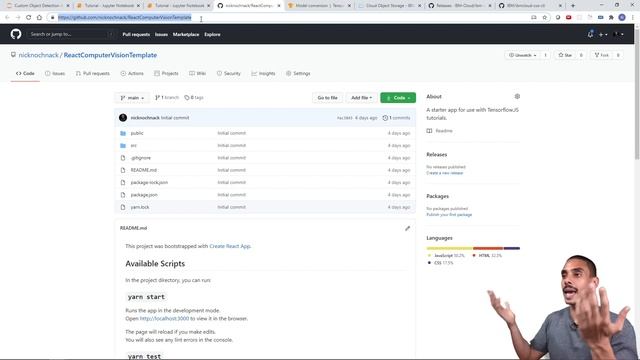
Task: Select the Code tab
Action: (25, 73)
